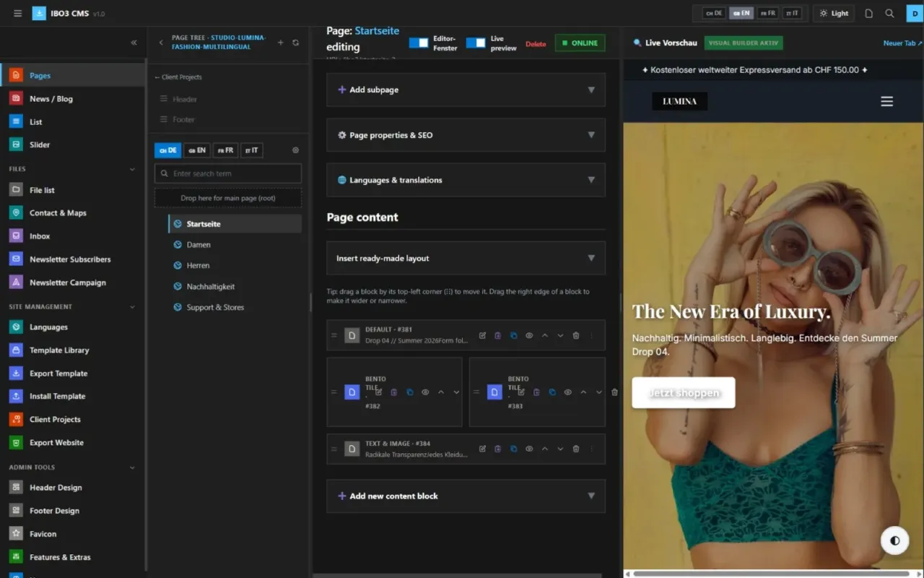Click the page tree search field
The width and height of the screenshot is (924, 578).
(x=228, y=173)
